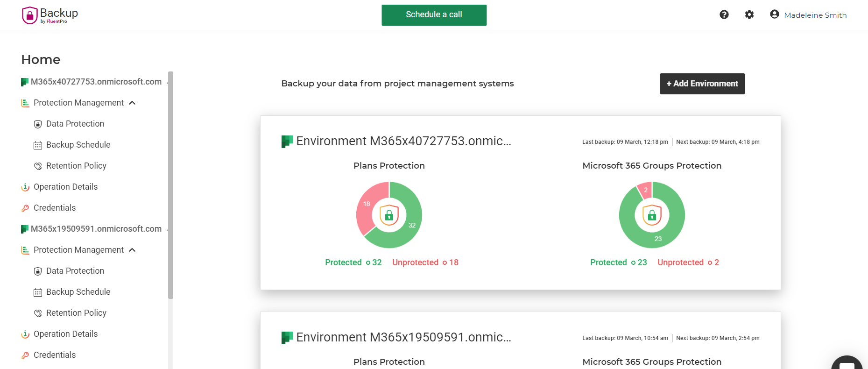The width and height of the screenshot is (868, 369).
Task: Collapse second Protection Management chevron
Action: (132, 250)
